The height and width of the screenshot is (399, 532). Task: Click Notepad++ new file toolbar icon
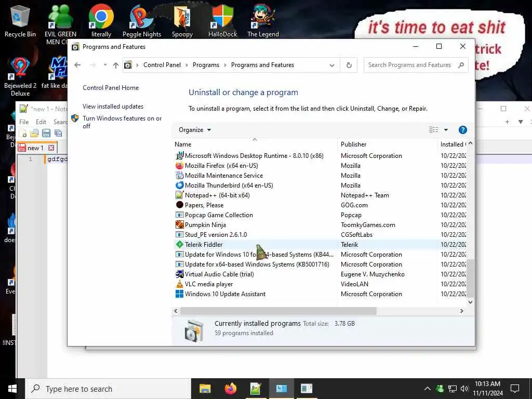pyautogui.click(x=23, y=133)
